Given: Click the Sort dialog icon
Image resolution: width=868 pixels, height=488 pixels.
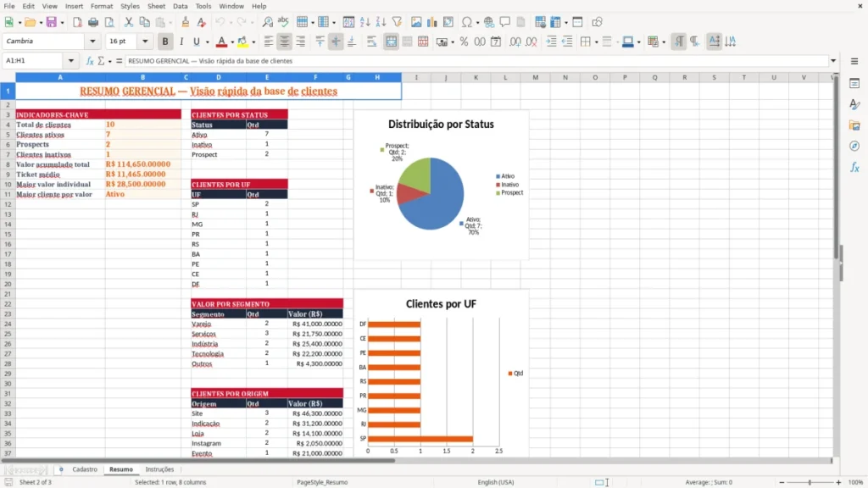Looking at the screenshot, I should coord(348,22).
